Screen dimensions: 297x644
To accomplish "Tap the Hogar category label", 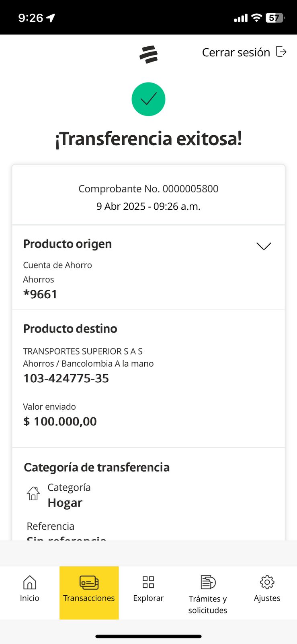I will [x=65, y=503].
